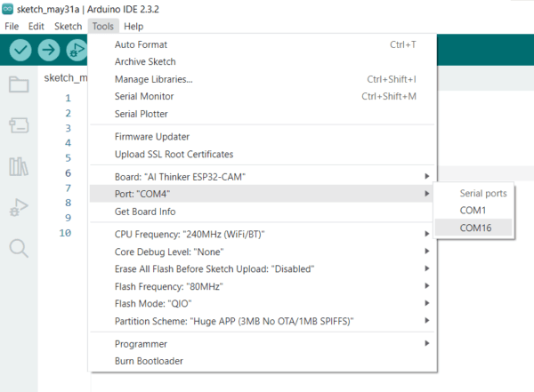Click line number 1 in editor gutter
This screenshot has width=534, height=392.
pyautogui.click(x=69, y=98)
